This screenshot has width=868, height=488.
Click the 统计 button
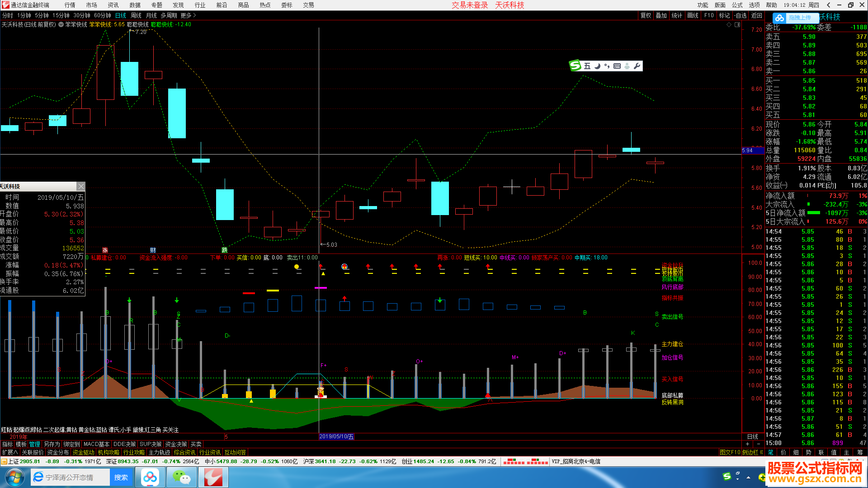677,15
